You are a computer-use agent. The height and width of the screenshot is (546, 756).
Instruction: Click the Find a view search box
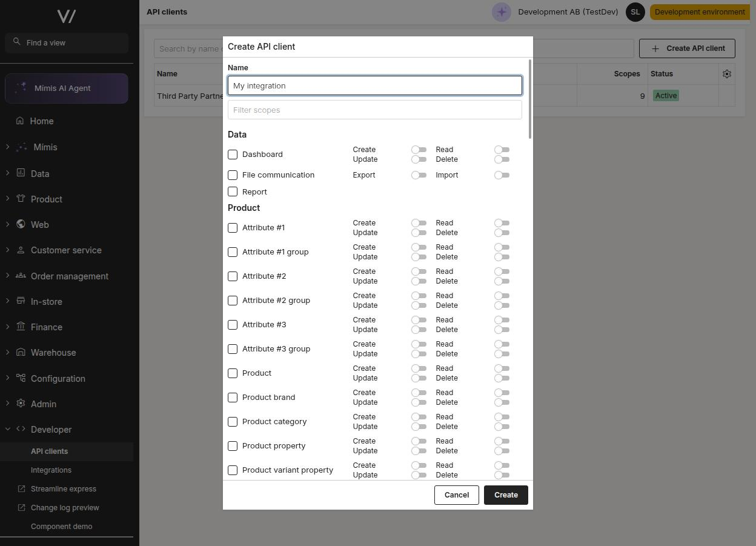click(x=67, y=43)
